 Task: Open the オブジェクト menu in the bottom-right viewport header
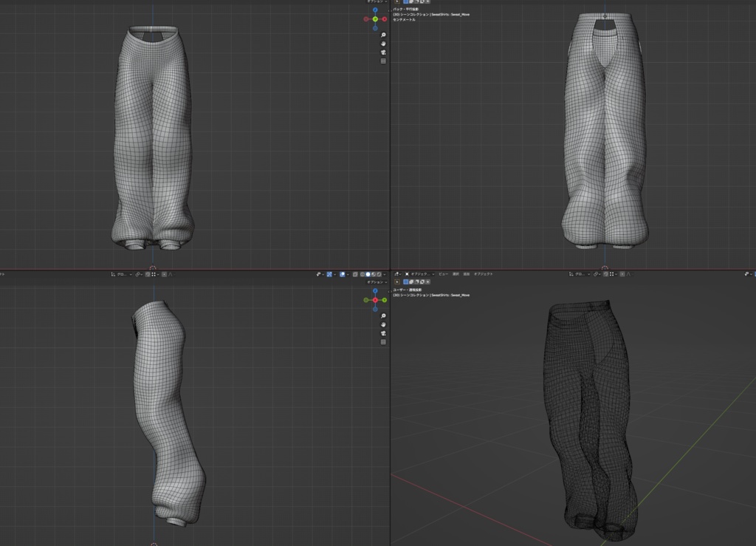(x=483, y=274)
